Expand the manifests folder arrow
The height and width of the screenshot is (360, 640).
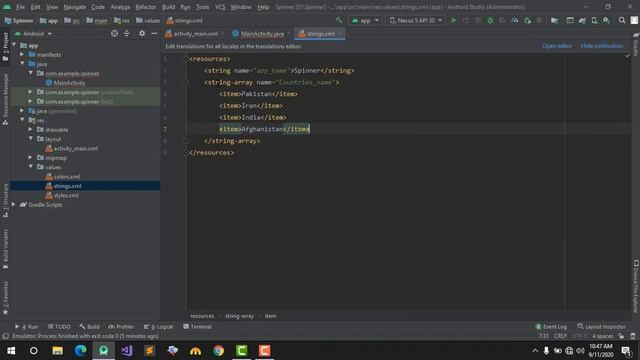tap(22, 54)
